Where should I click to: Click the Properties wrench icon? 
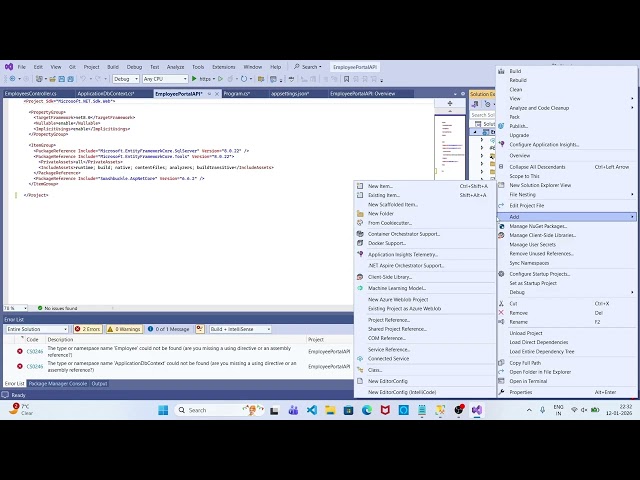tap(501, 392)
